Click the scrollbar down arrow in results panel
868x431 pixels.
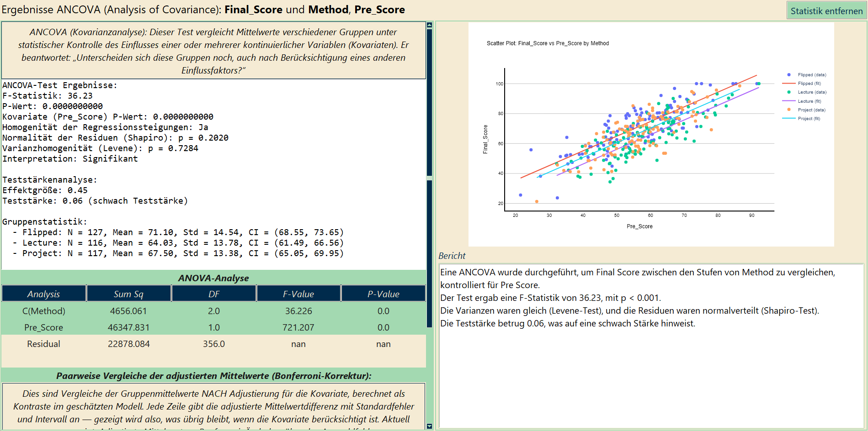(x=429, y=426)
